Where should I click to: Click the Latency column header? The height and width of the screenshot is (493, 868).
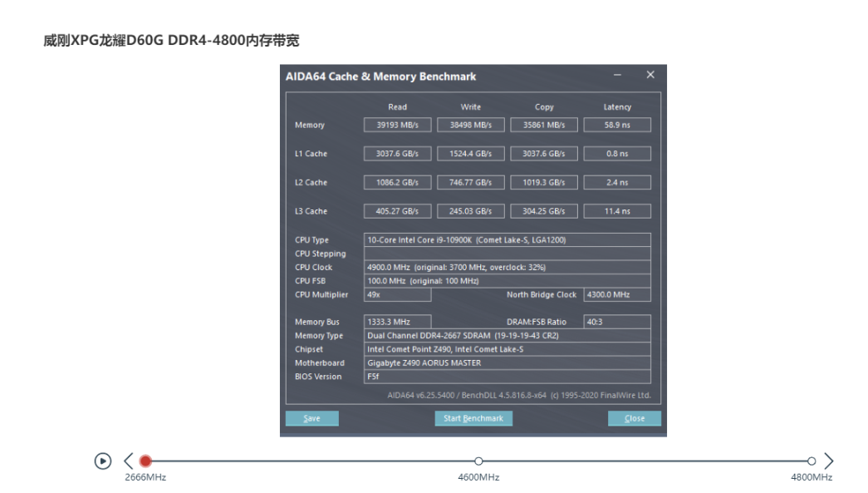(617, 107)
